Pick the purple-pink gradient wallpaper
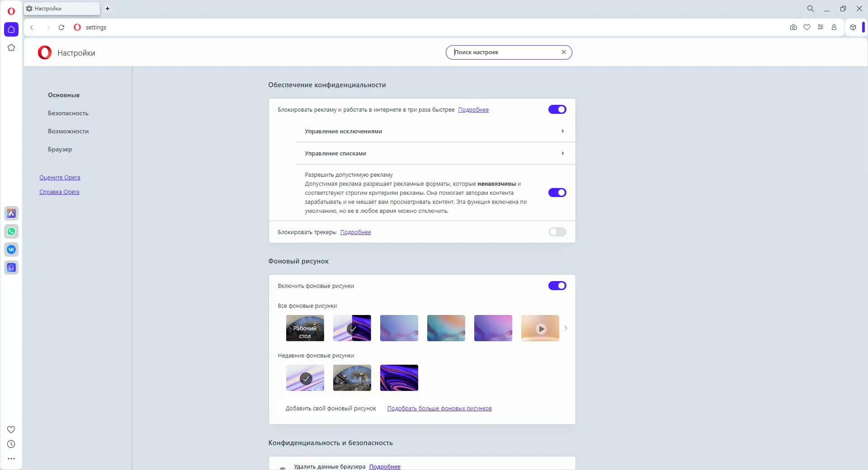Viewport: 868px width, 470px height. [493, 328]
